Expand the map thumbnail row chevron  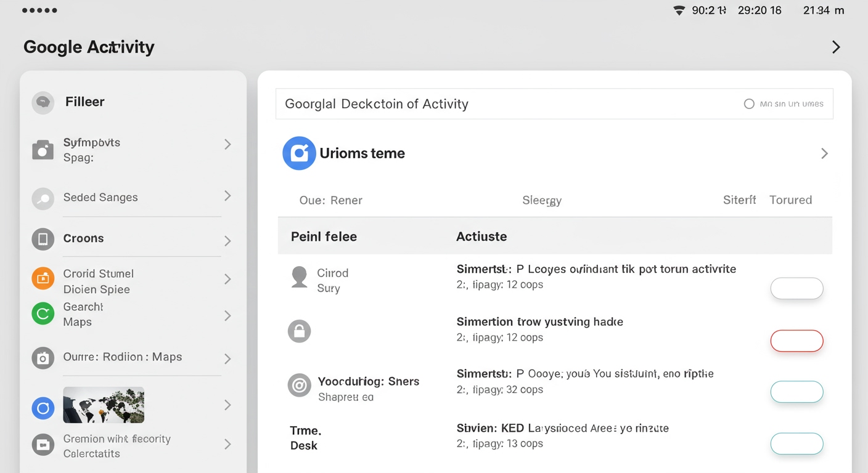[227, 405]
